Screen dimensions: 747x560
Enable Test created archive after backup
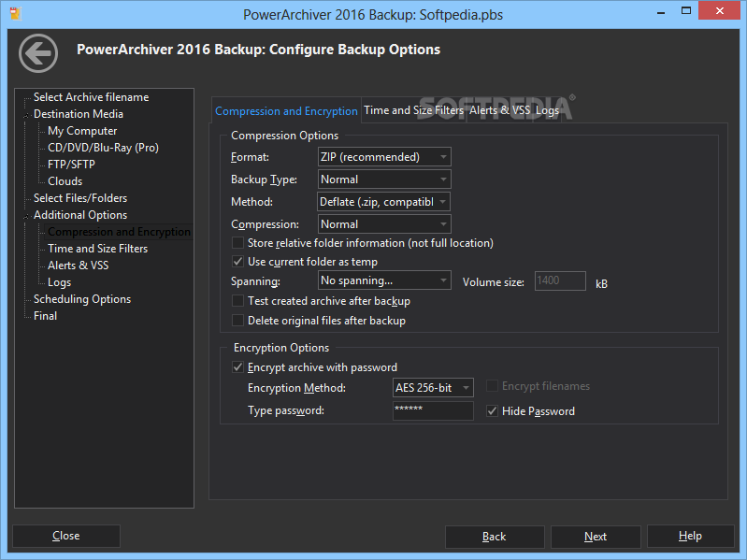click(x=237, y=301)
